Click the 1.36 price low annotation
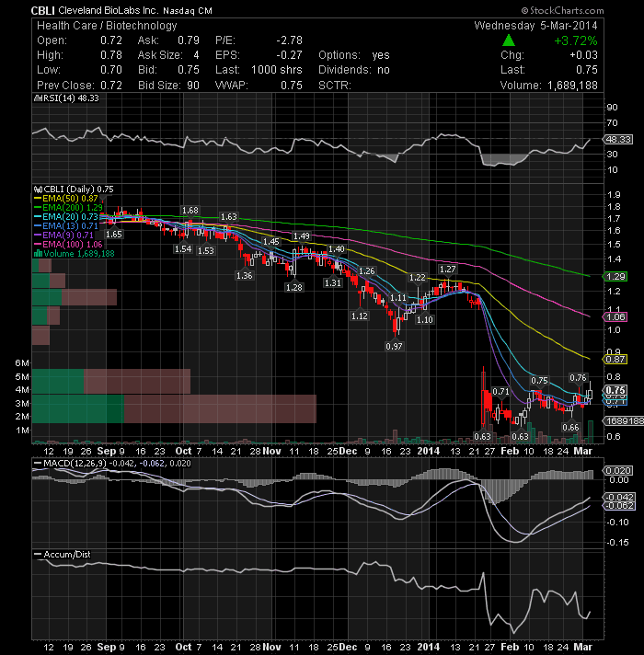The height and width of the screenshot is (655, 644). coord(245,275)
